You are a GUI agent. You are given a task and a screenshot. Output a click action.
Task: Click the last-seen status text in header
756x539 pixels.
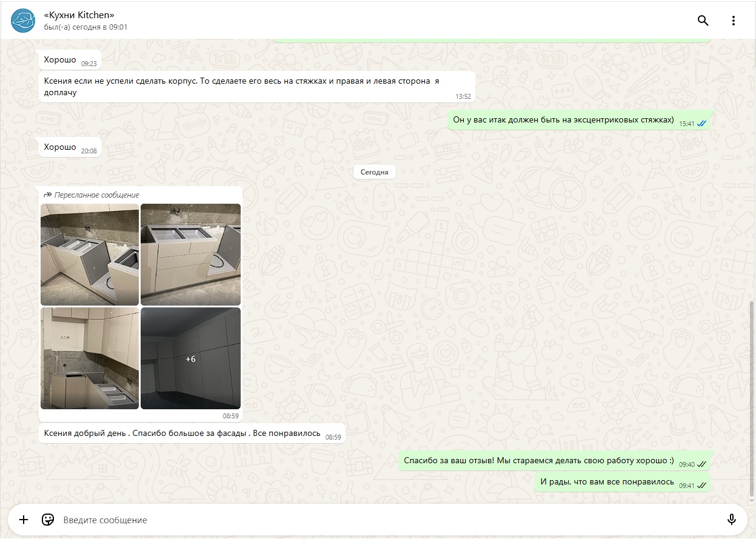(x=85, y=27)
